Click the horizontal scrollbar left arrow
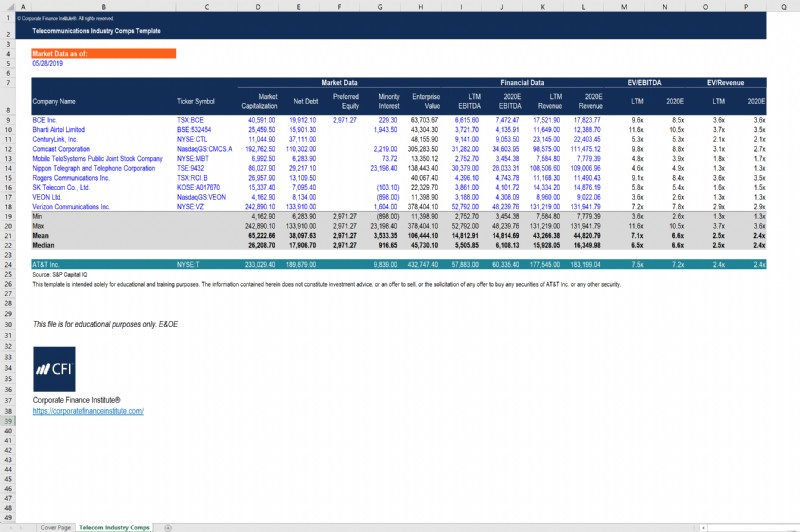This screenshot has width=800, height=532. point(704,528)
